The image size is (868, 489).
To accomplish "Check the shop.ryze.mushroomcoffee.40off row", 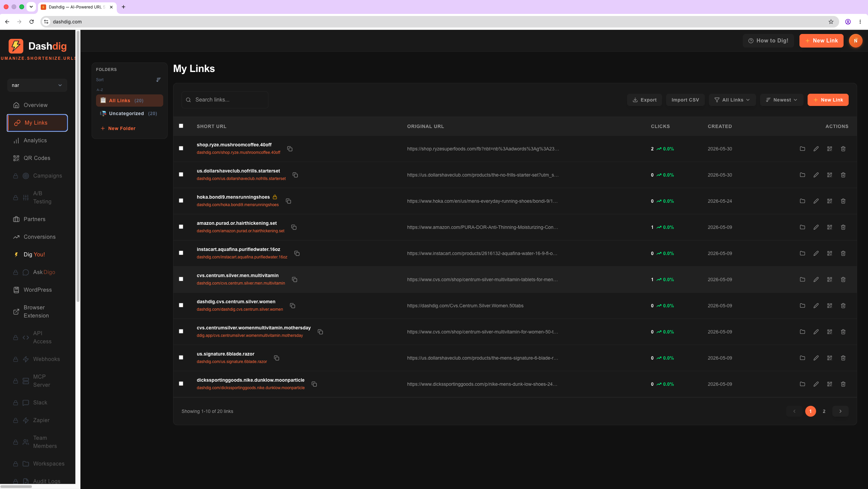I will [x=181, y=148].
